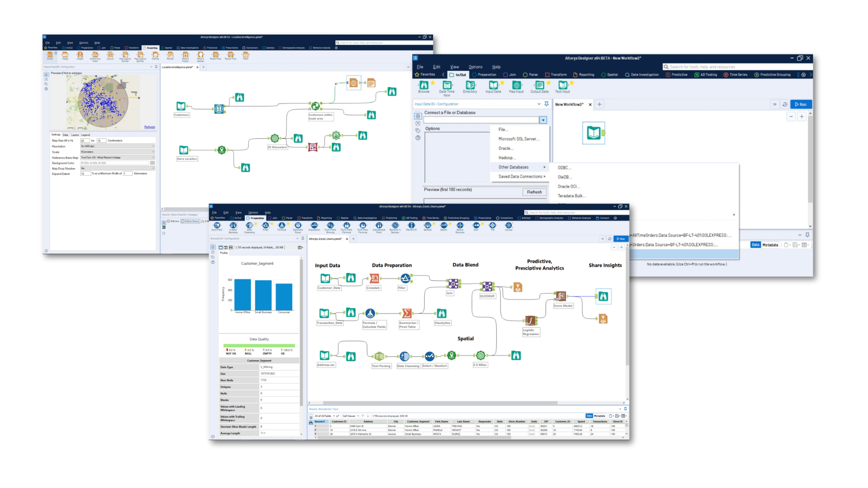
Task: Expand Saved Data Connections submenu
Action: 520,177
